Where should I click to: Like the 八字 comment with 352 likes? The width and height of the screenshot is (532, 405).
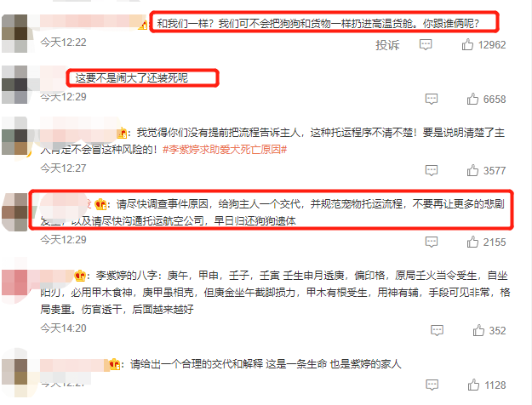[478, 330]
